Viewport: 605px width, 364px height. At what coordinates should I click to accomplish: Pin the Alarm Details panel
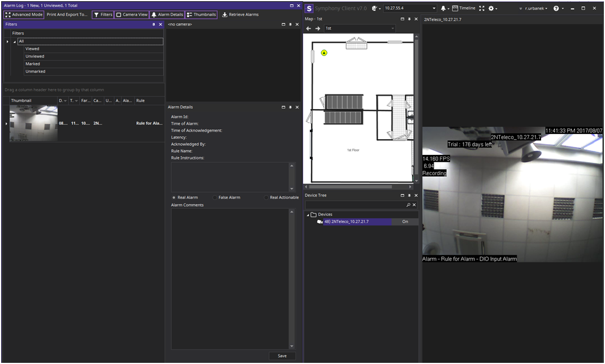tap(290, 107)
